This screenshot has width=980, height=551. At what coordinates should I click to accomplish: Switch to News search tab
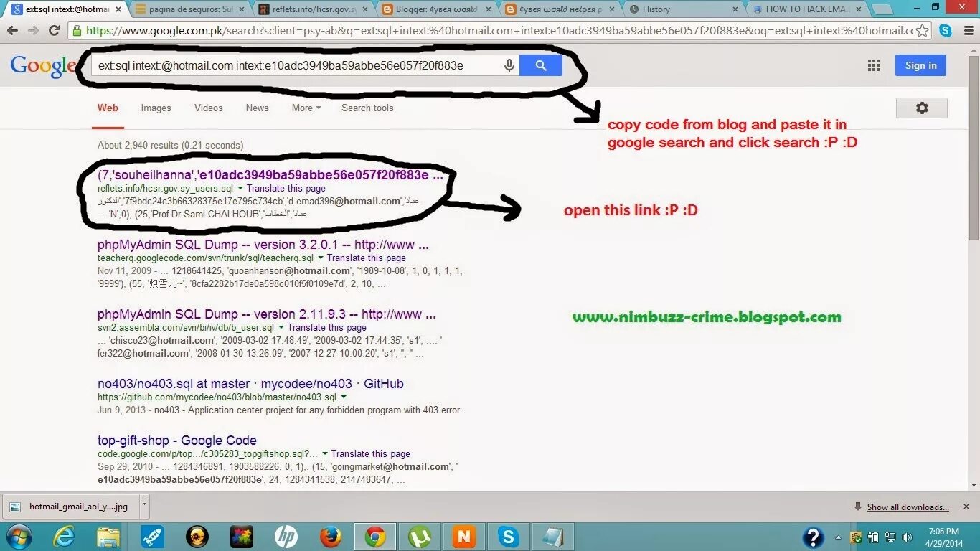(x=257, y=108)
